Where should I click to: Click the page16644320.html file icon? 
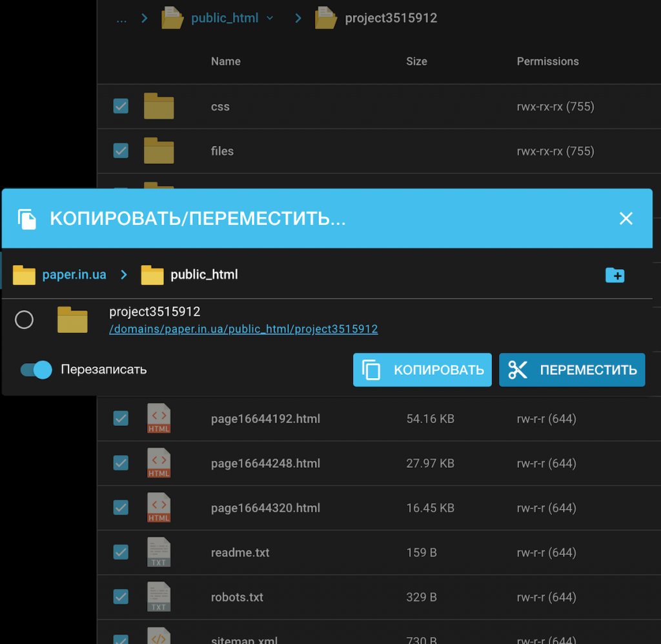tap(159, 508)
